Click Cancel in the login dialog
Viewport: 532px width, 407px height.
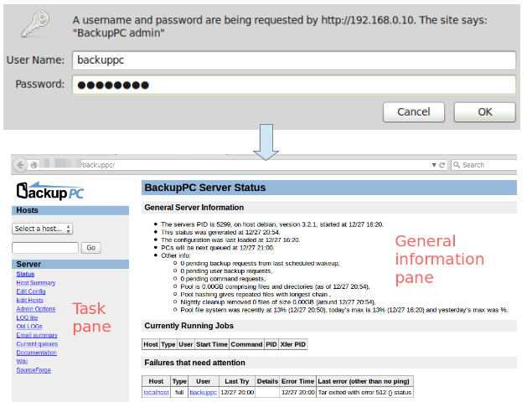pos(414,112)
